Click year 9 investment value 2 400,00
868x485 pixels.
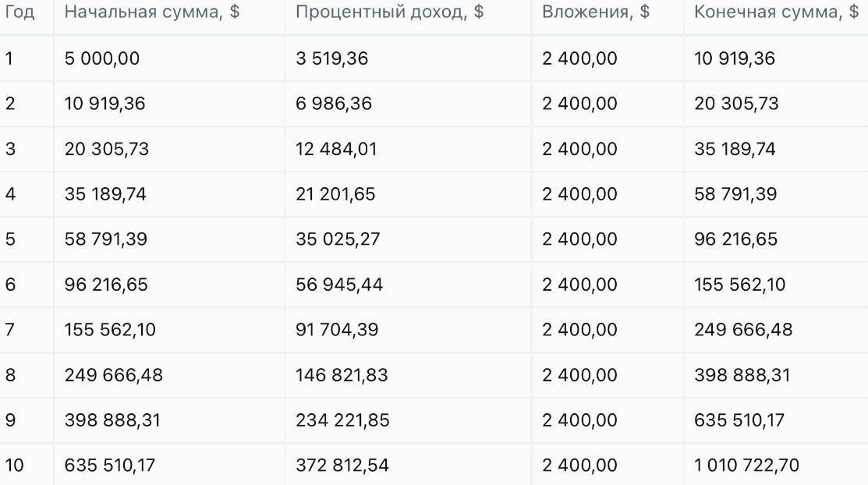[579, 420]
